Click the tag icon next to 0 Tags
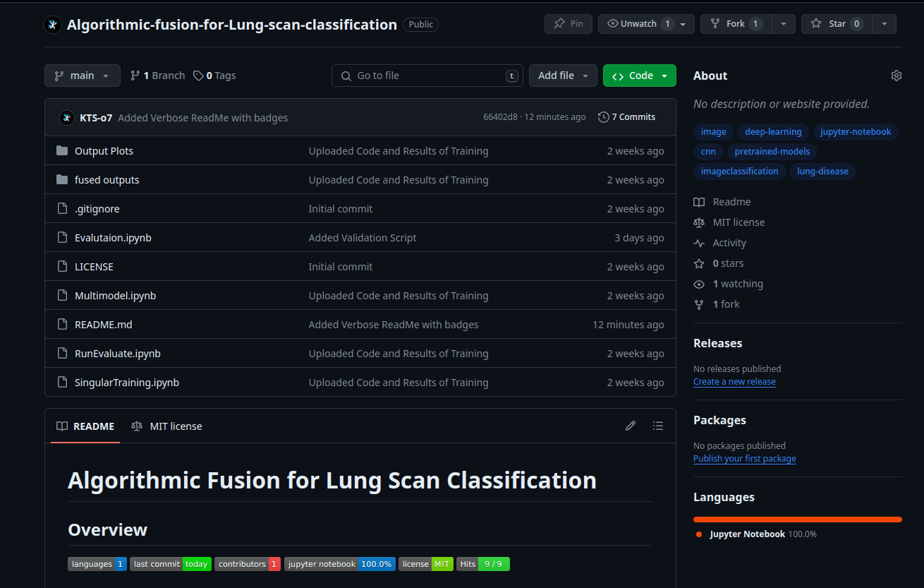924x588 pixels. point(197,75)
